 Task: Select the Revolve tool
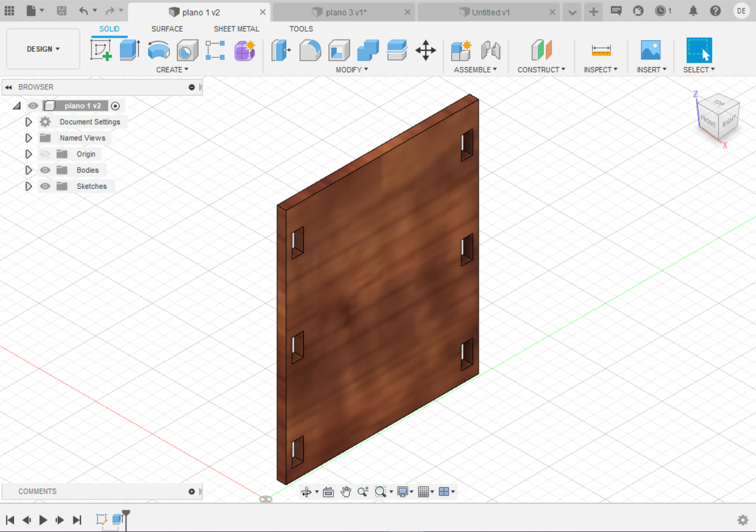coord(158,50)
